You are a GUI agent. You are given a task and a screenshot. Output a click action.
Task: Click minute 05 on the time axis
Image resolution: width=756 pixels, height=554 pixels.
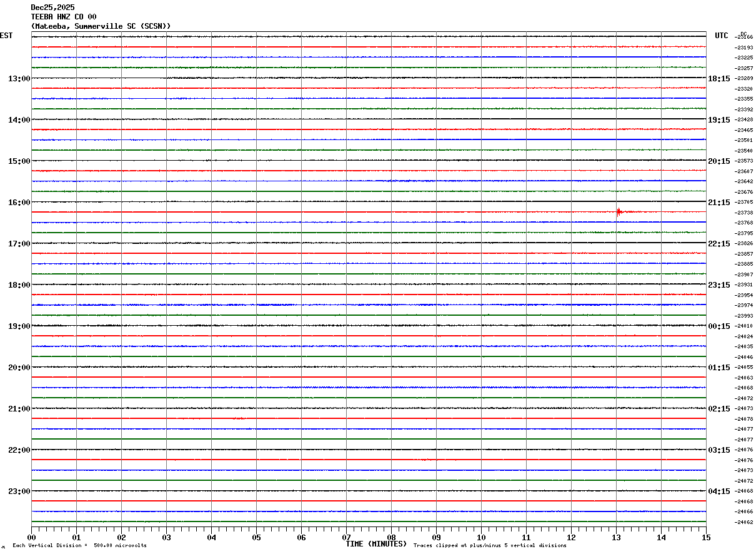(x=256, y=537)
